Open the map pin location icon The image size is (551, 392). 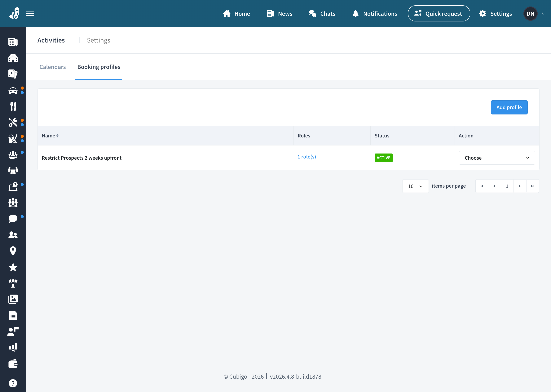(x=13, y=251)
